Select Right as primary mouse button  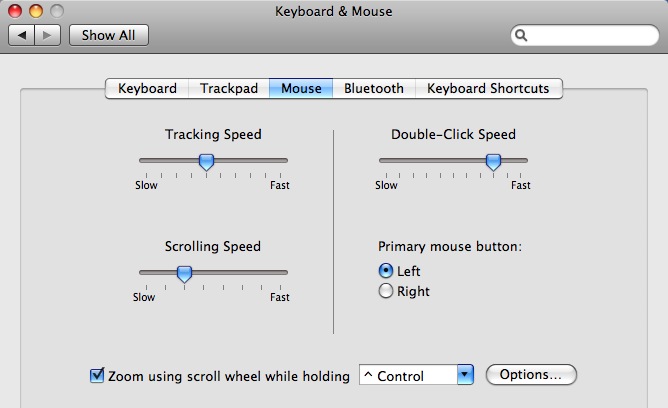(x=386, y=291)
